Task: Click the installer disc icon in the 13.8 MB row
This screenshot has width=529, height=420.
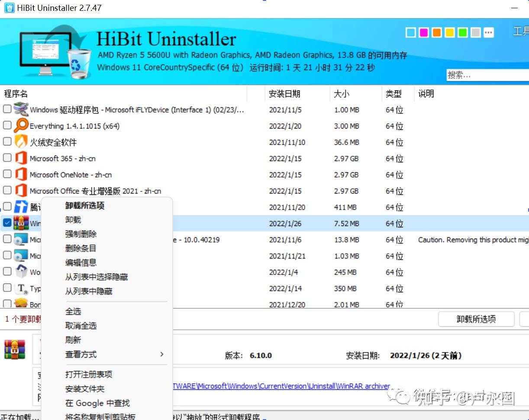Action: point(21,239)
